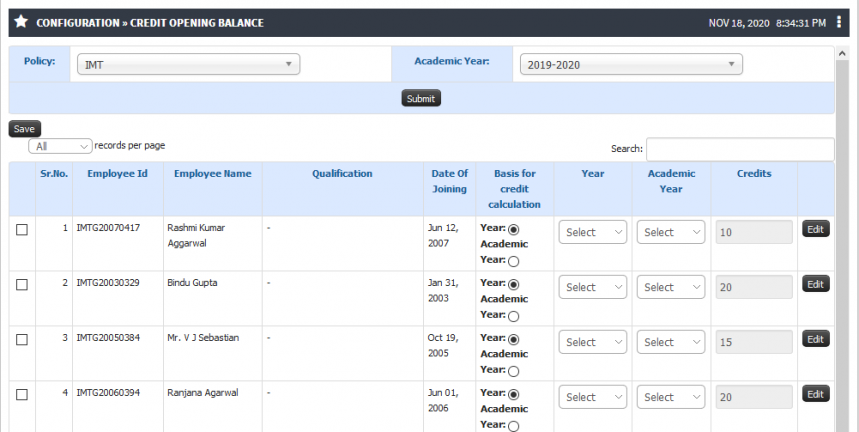Open Academic Year Select dropdown for Ranjana Agarwal
Screen dimensions: 859x432
671,397
